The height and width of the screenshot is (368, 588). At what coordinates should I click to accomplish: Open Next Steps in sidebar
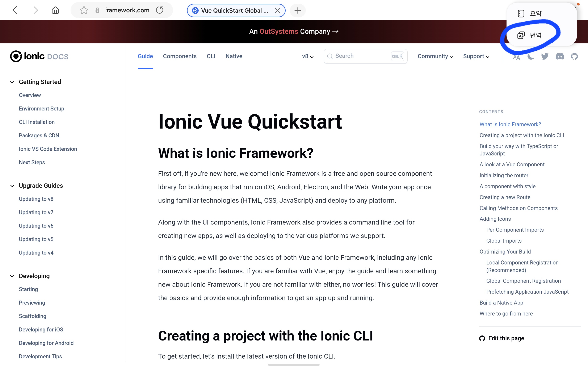click(x=32, y=162)
